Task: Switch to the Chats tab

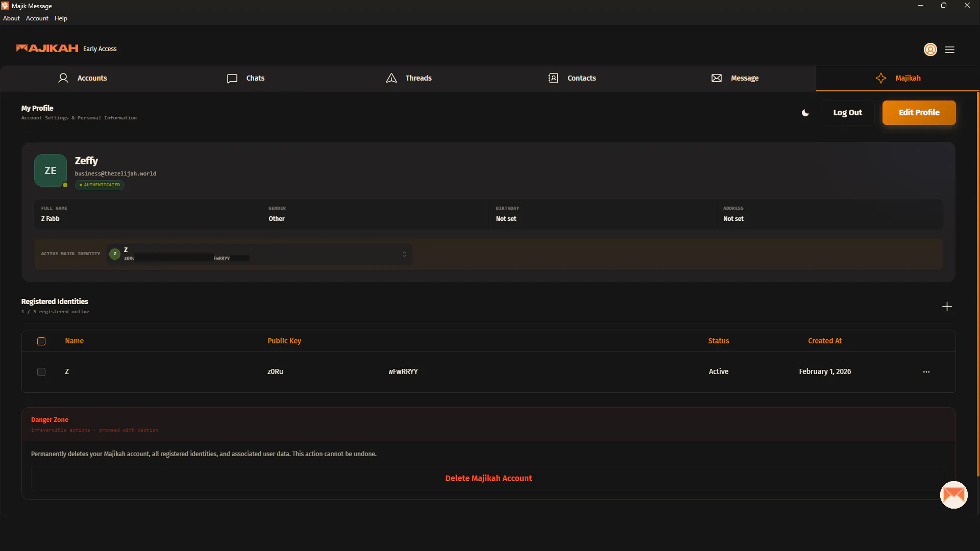Action: (245, 78)
